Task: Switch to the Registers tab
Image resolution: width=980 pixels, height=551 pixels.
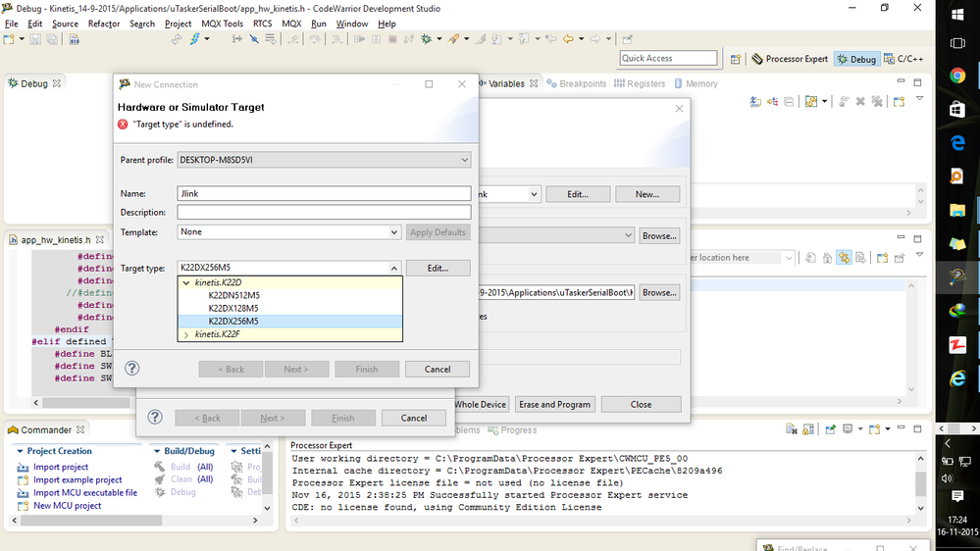Action: 640,83
